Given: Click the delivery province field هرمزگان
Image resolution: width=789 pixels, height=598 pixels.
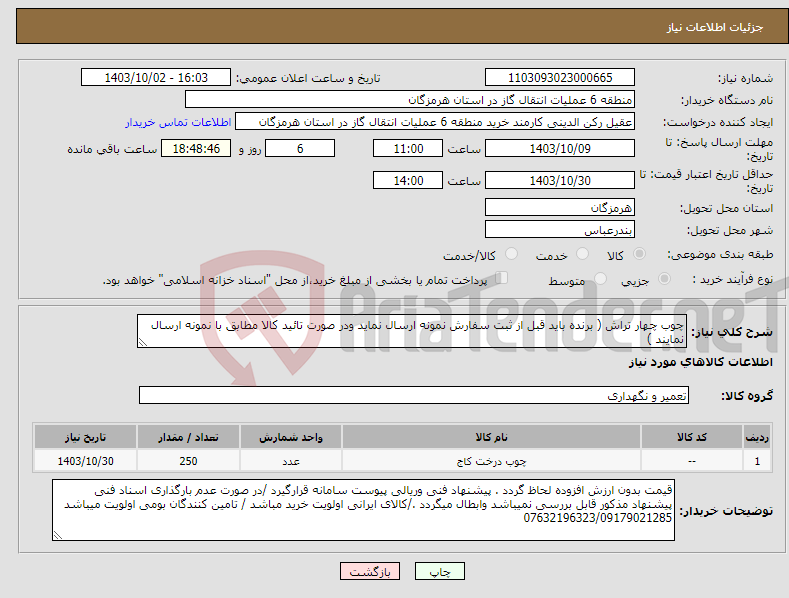Looking at the screenshot, I should click(x=560, y=207).
